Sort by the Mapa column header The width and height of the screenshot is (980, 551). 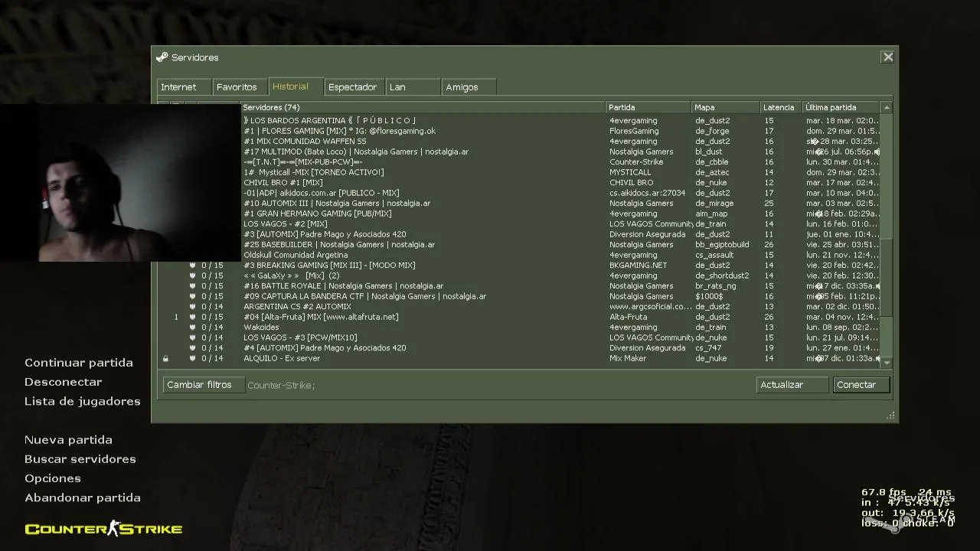pyautogui.click(x=726, y=108)
